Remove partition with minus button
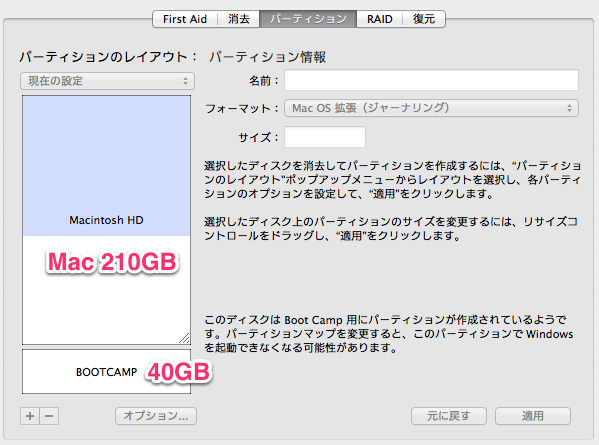The height and width of the screenshot is (445, 599). [x=49, y=416]
